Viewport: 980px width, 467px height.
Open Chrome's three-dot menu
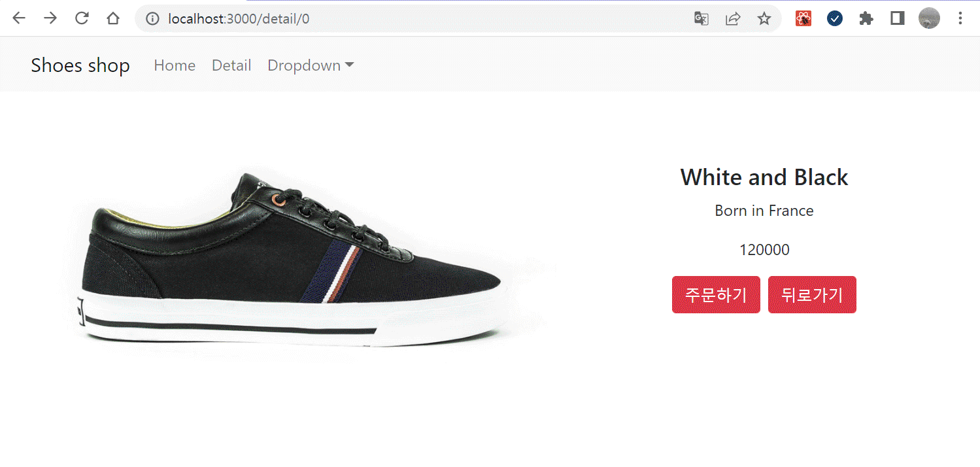(x=960, y=19)
